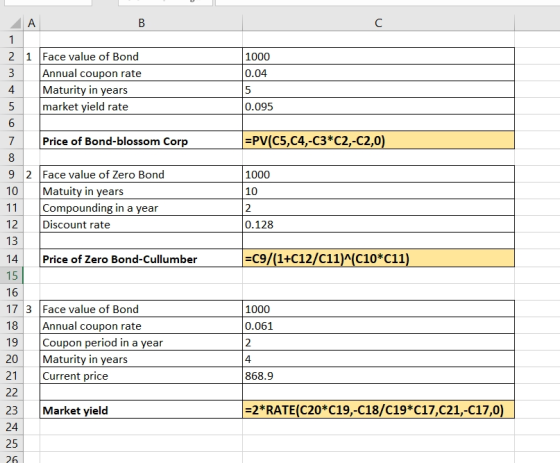The image size is (560, 463).
Task: Click zero bond price formula cell
Action: pos(378,258)
